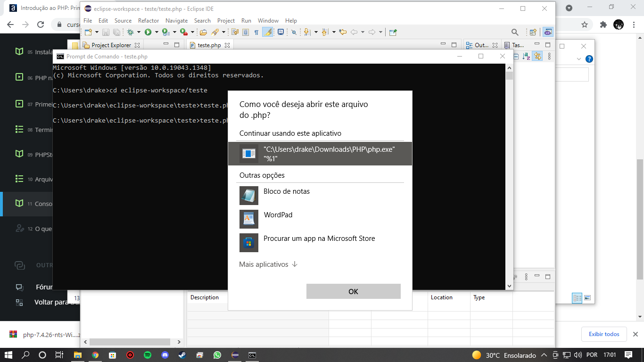Toggle the highlighted Mark Occurrences icon
Viewport: 644px width, 362px height.
click(x=268, y=32)
